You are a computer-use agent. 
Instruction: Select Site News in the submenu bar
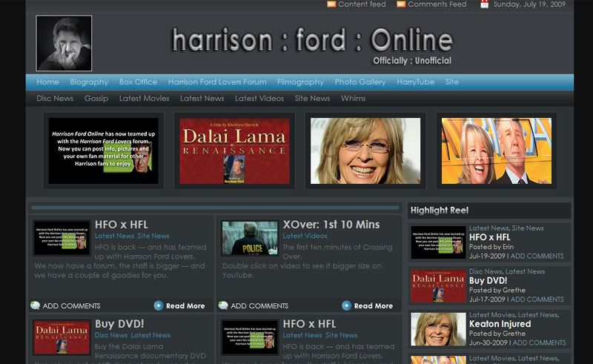click(x=312, y=99)
